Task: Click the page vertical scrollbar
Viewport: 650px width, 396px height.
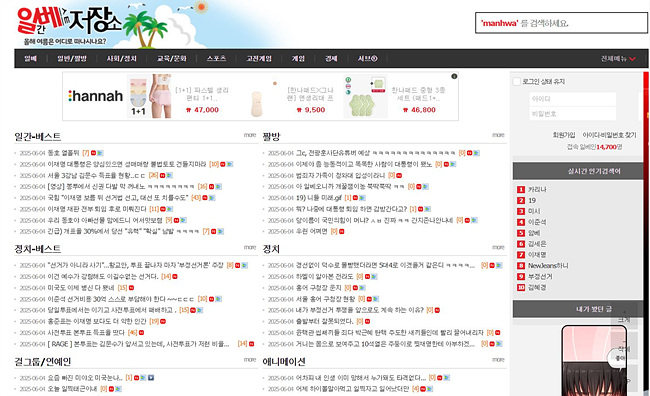Action: [x=645, y=232]
